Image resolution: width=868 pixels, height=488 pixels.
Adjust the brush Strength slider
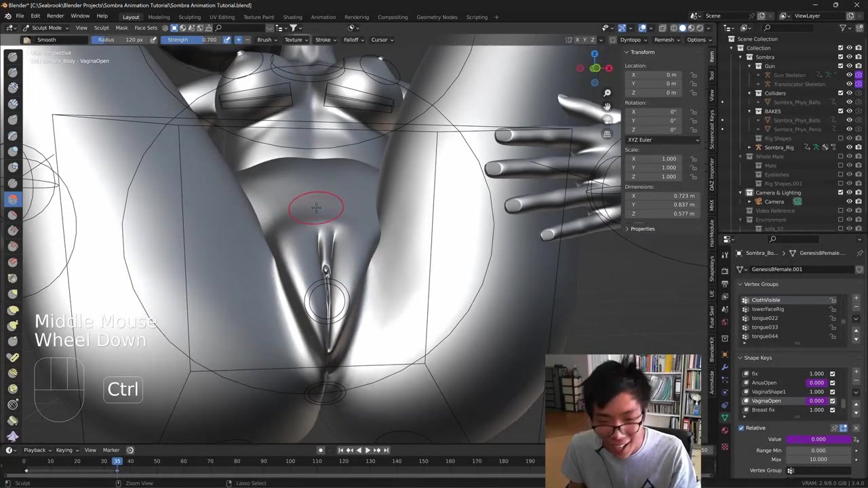(x=191, y=40)
